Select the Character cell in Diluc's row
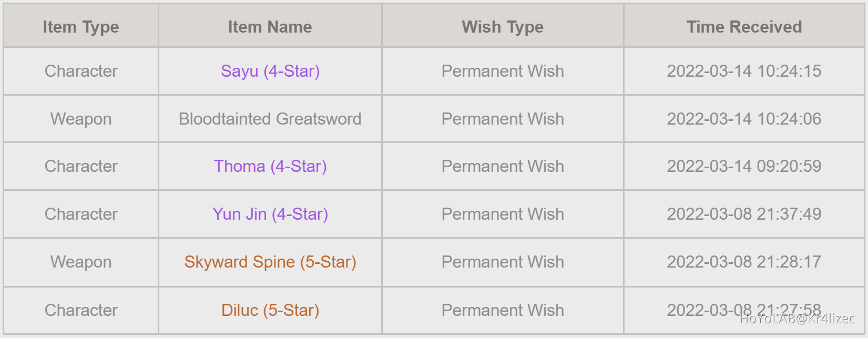 pyautogui.click(x=81, y=310)
